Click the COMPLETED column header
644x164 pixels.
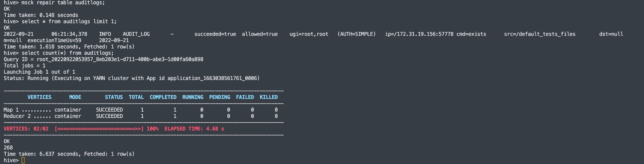[163, 97]
